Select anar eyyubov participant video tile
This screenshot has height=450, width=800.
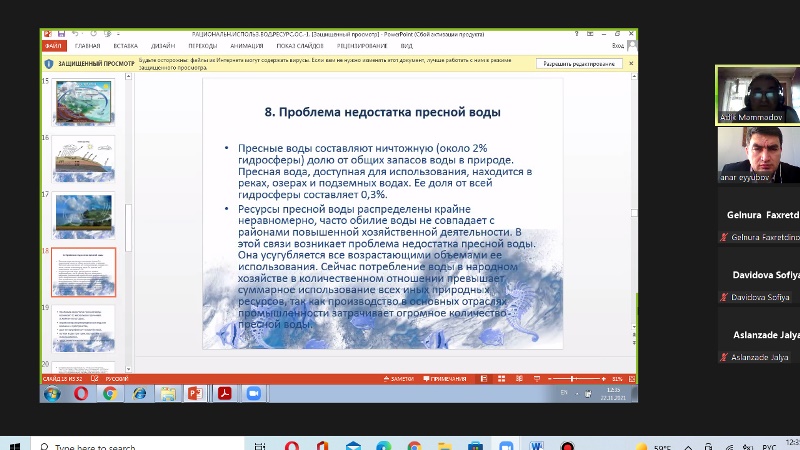coord(759,155)
